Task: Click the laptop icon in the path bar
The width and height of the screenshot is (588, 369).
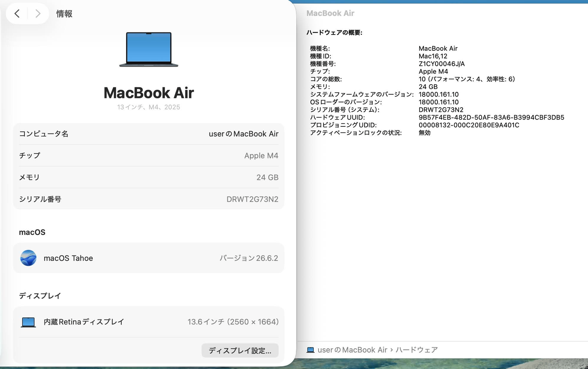Action: point(310,350)
